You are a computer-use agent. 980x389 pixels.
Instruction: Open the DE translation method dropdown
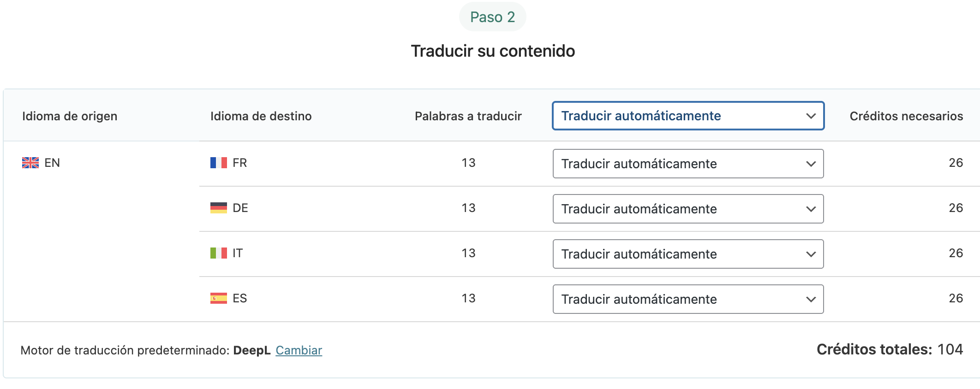click(x=688, y=209)
